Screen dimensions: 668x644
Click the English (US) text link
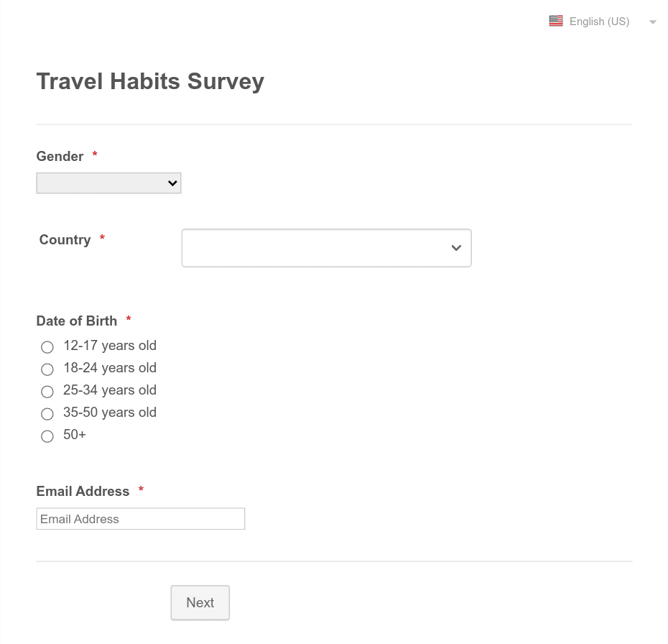pyautogui.click(x=599, y=21)
